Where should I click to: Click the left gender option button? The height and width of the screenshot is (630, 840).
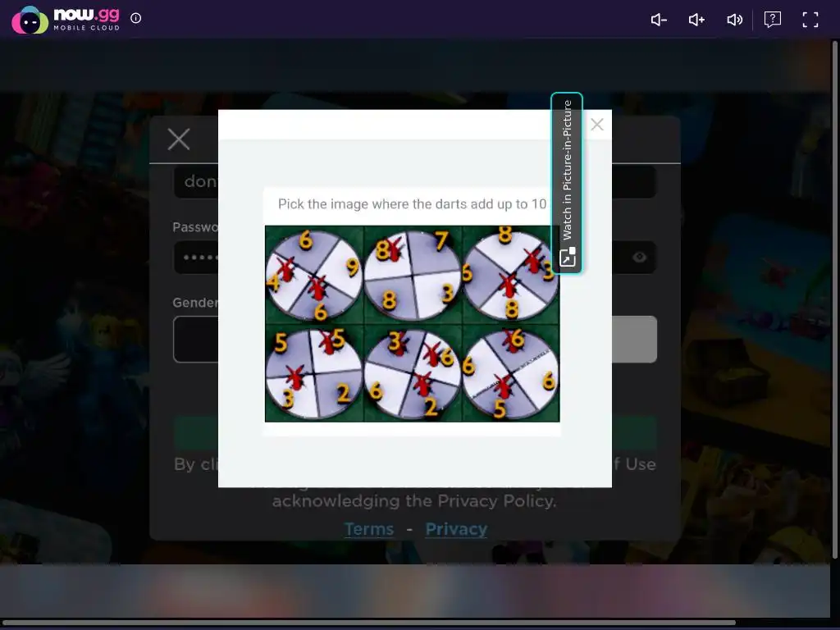pos(195,339)
